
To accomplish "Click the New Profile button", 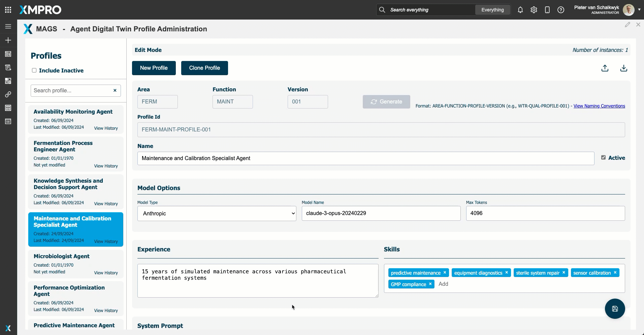I will pos(154,68).
